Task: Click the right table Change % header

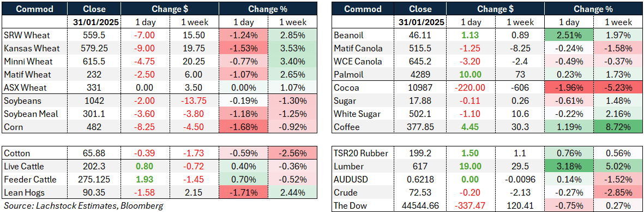Action: (x=593, y=9)
